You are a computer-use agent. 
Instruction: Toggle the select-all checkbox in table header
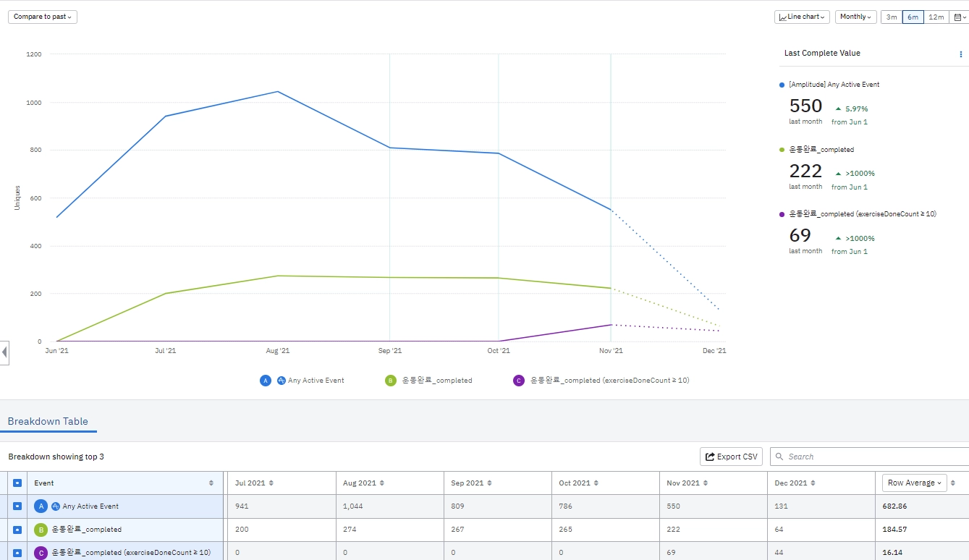pos(17,483)
